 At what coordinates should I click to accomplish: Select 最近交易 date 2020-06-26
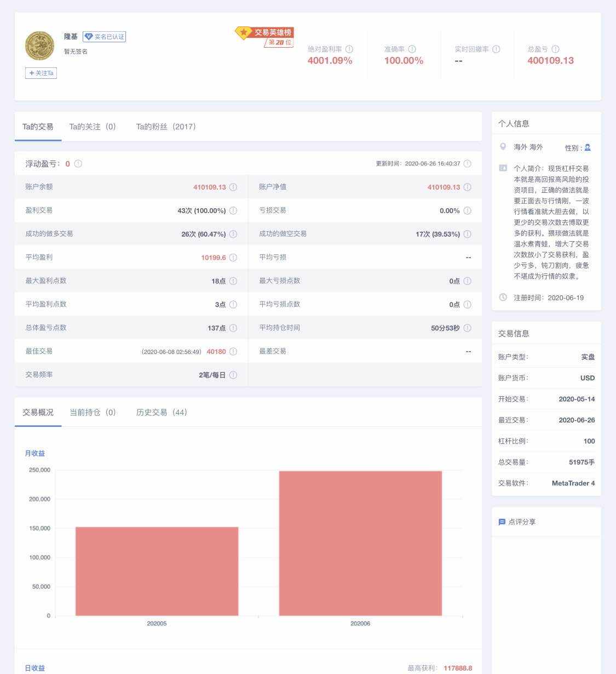(x=577, y=420)
